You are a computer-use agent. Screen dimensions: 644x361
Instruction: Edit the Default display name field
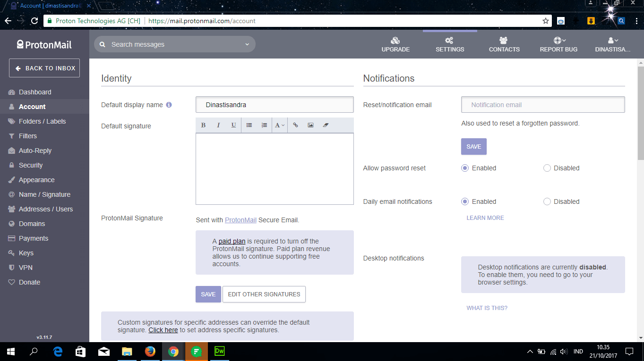(x=275, y=105)
